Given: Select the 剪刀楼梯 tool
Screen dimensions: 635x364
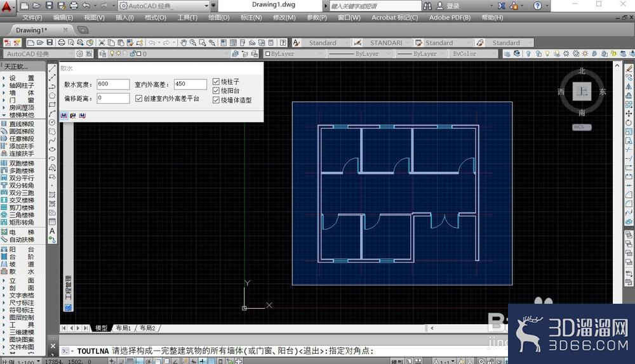Looking at the screenshot, I should pos(18,207).
